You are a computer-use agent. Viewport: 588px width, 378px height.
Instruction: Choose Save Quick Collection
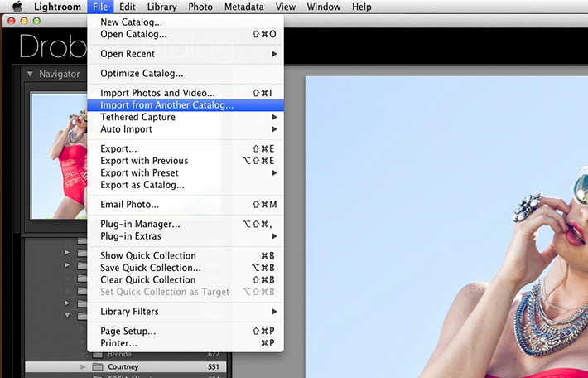click(x=186, y=268)
